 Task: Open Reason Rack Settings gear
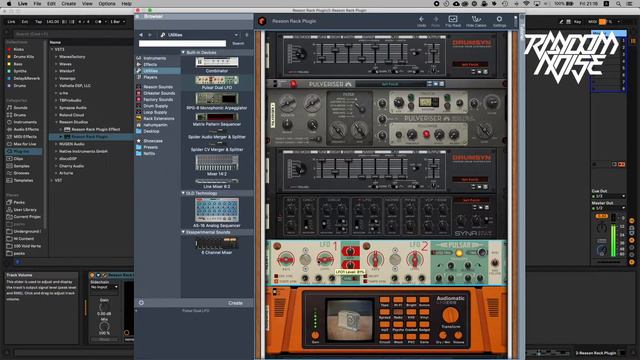coord(499,21)
